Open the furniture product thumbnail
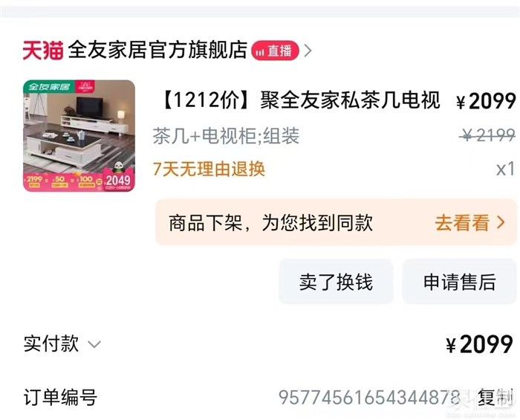 click(79, 136)
